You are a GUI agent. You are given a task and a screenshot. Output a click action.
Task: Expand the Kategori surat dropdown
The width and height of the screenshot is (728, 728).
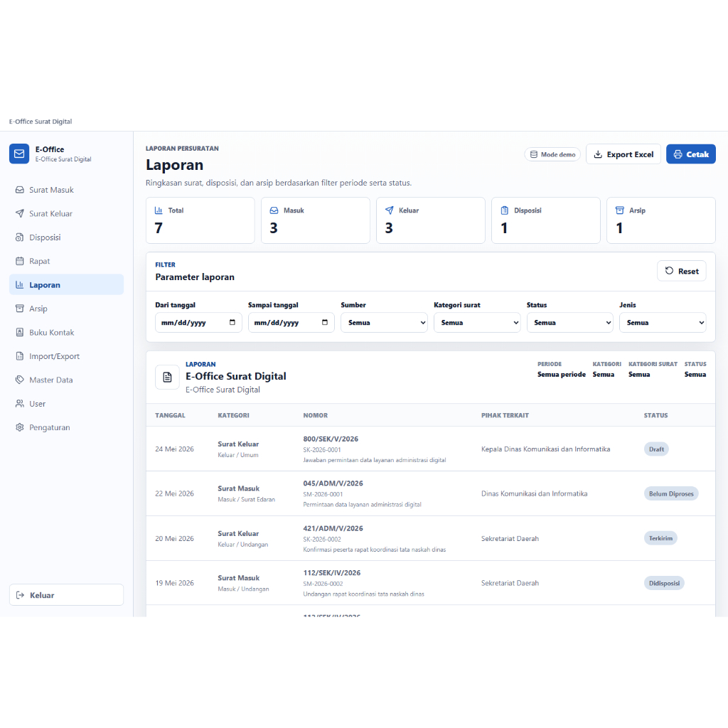[x=477, y=323]
